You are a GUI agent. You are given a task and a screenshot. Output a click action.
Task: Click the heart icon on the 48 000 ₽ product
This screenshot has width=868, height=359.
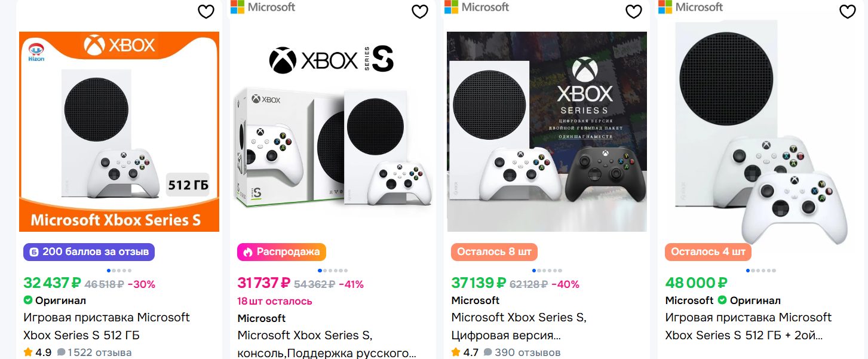pos(848,11)
